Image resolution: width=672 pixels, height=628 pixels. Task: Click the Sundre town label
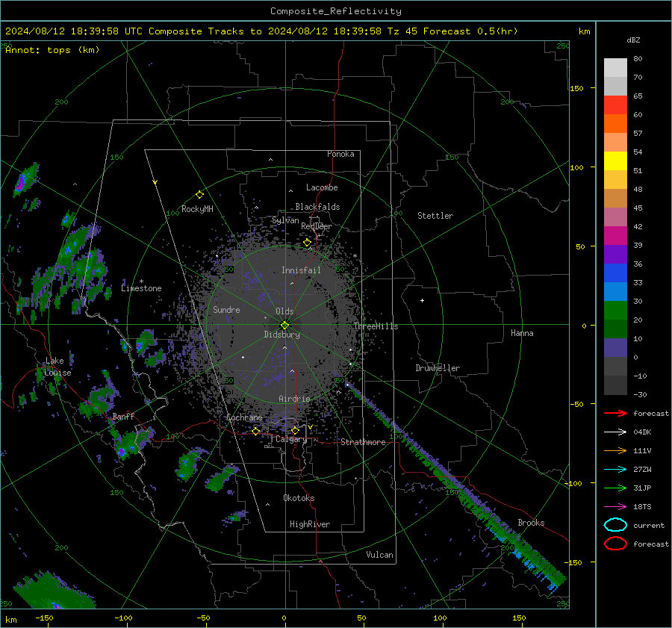[x=226, y=309]
